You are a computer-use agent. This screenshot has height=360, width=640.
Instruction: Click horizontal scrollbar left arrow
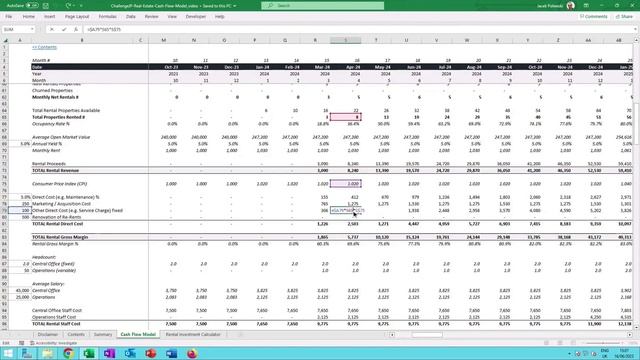coord(392,335)
